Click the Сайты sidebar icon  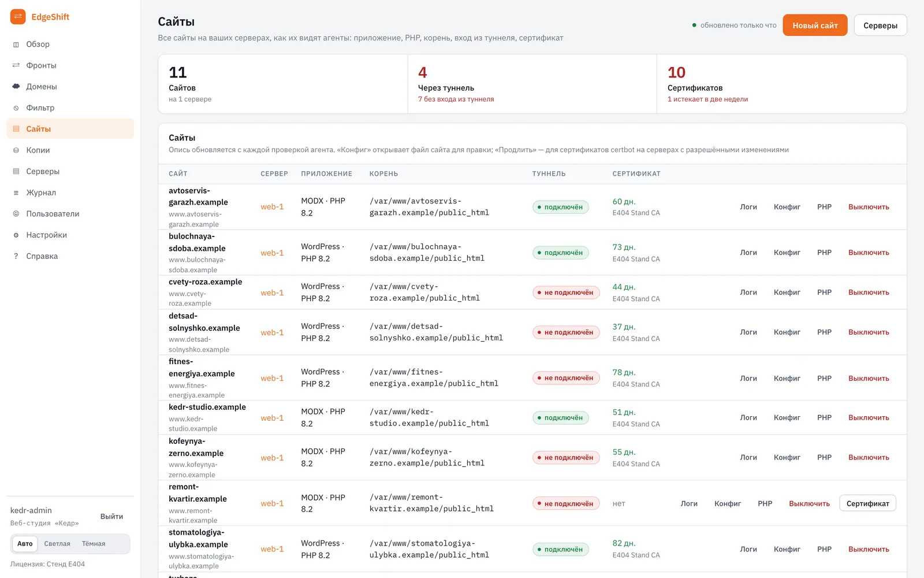[16, 129]
